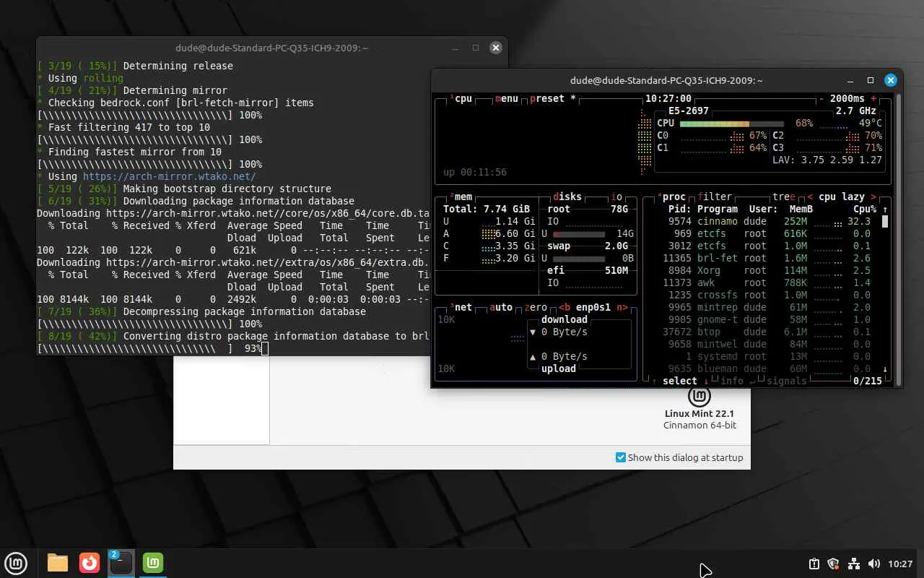Bring up the green Mint Welcome taskbar button
Screen dimensions: 924x578
point(153,562)
